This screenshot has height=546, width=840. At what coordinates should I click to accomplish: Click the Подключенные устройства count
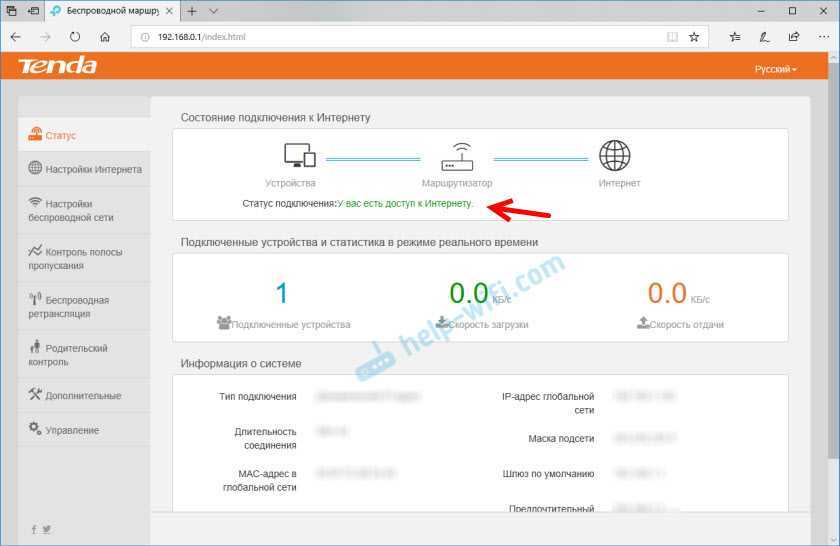coord(282,293)
